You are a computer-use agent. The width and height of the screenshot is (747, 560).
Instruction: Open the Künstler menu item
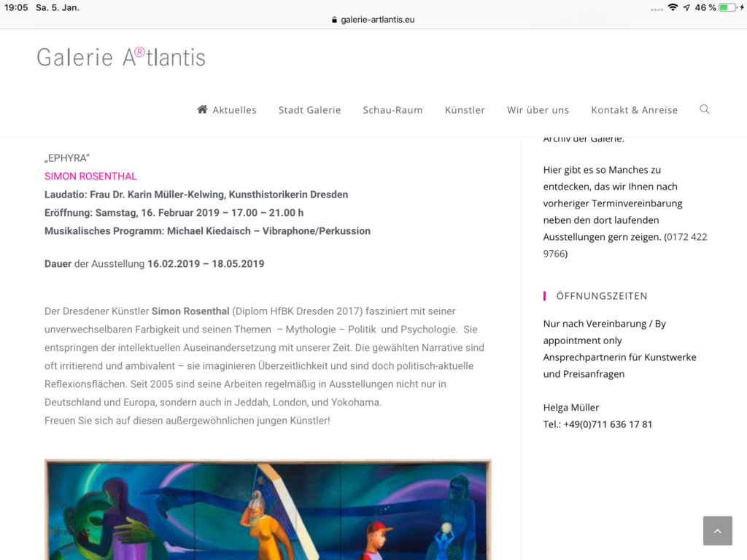465,110
